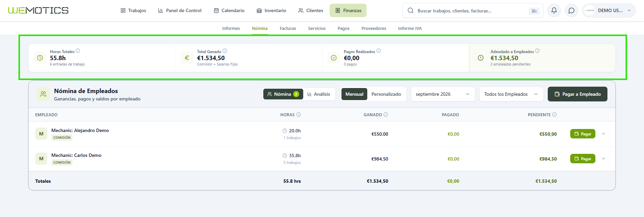The height and width of the screenshot is (217, 644).
Task: Open the notifications bell
Action: [x=554, y=10]
